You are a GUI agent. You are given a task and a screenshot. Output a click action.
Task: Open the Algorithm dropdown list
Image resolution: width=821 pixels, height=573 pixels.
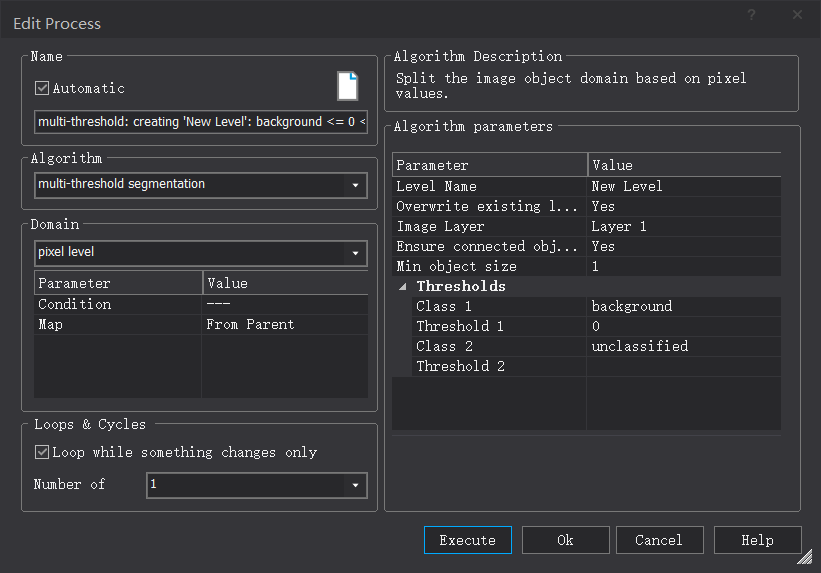(x=355, y=185)
